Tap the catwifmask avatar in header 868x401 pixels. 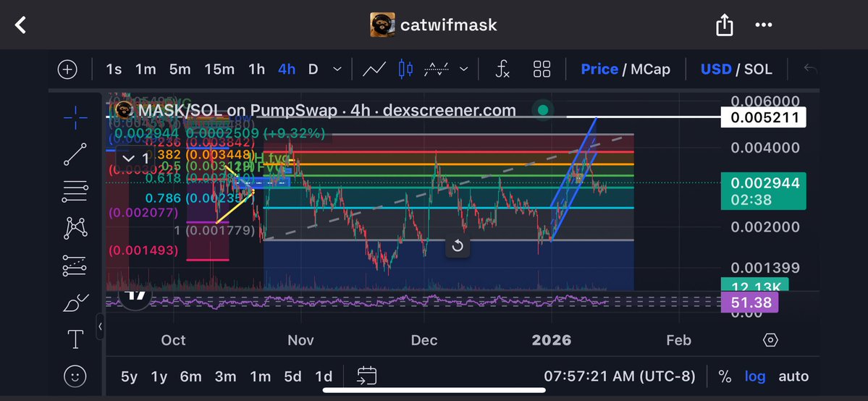click(x=382, y=25)
